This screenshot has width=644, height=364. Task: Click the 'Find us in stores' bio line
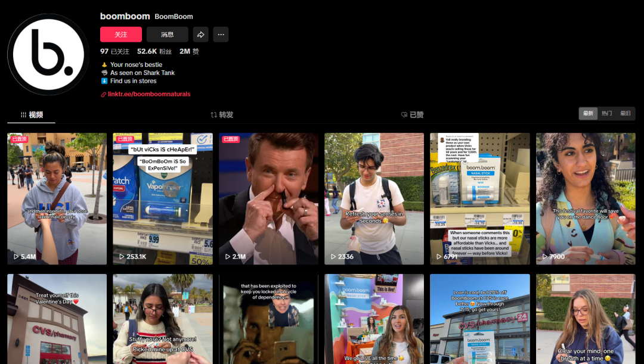(129, 81)
